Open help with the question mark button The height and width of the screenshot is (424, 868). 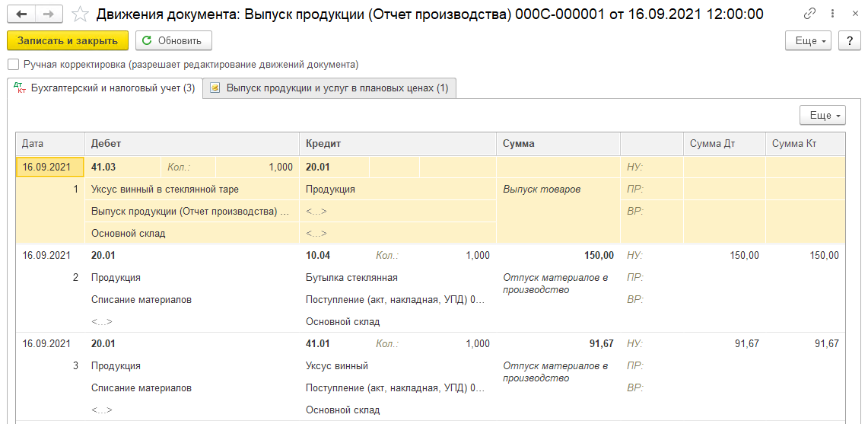[849, 40]
